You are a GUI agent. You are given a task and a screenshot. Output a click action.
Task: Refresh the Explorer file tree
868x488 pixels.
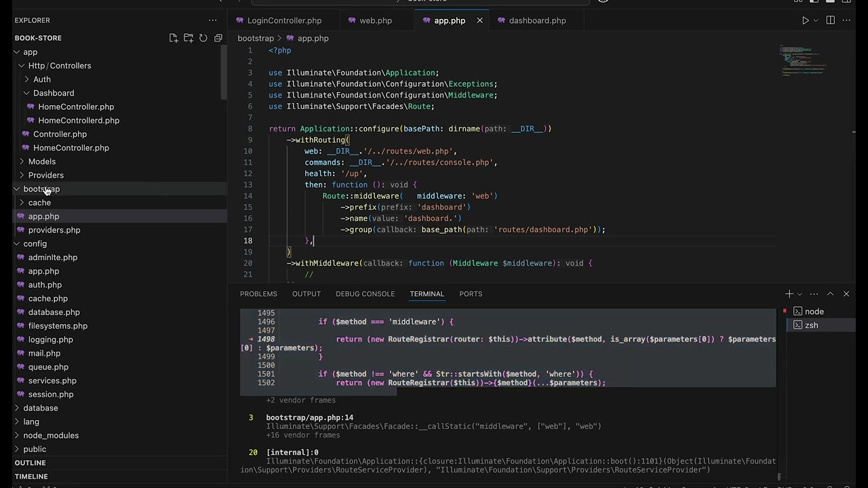point(203,38)
